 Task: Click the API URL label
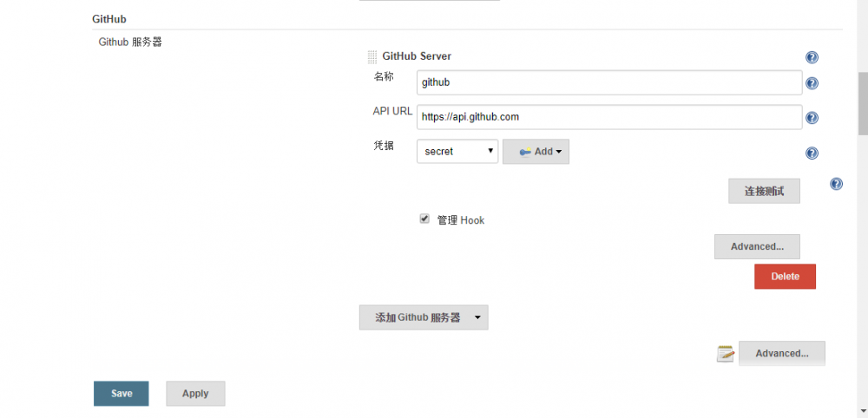click(x=392, y=111)
